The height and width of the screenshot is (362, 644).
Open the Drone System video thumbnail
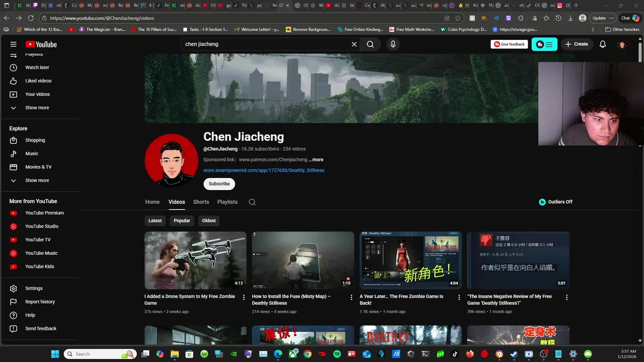[x=196, y=260]
